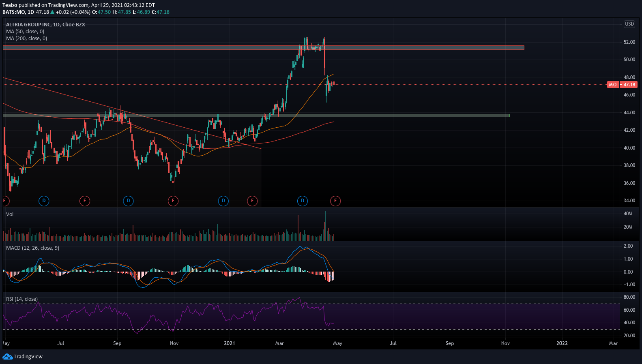
Task: Click the earnings marker in late April 2021
Action: coord(335,201)
